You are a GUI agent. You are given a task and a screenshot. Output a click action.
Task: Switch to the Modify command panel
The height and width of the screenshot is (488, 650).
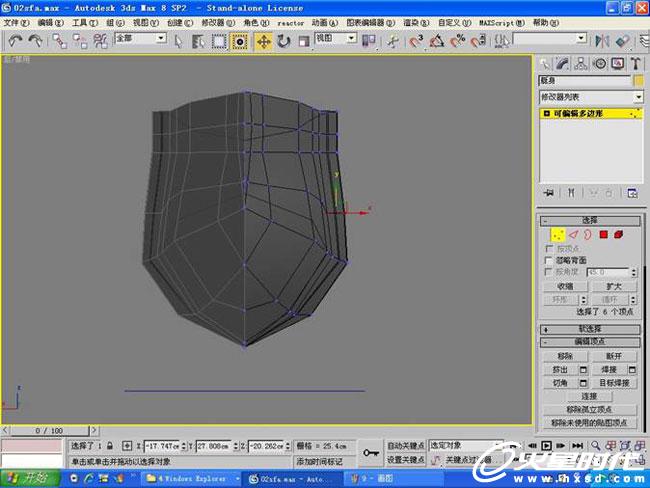coord(562,64)
